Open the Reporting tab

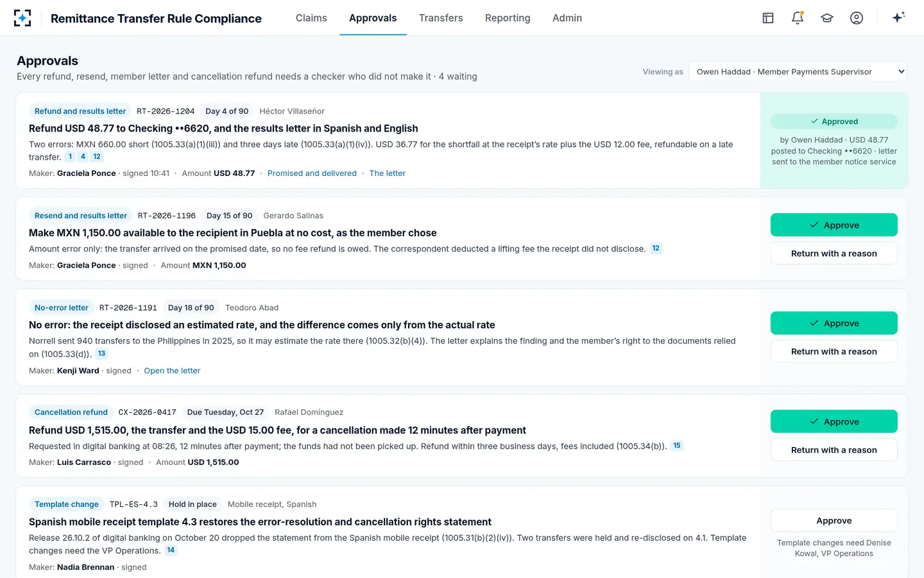pyautogui.click(x=508, y=18)
